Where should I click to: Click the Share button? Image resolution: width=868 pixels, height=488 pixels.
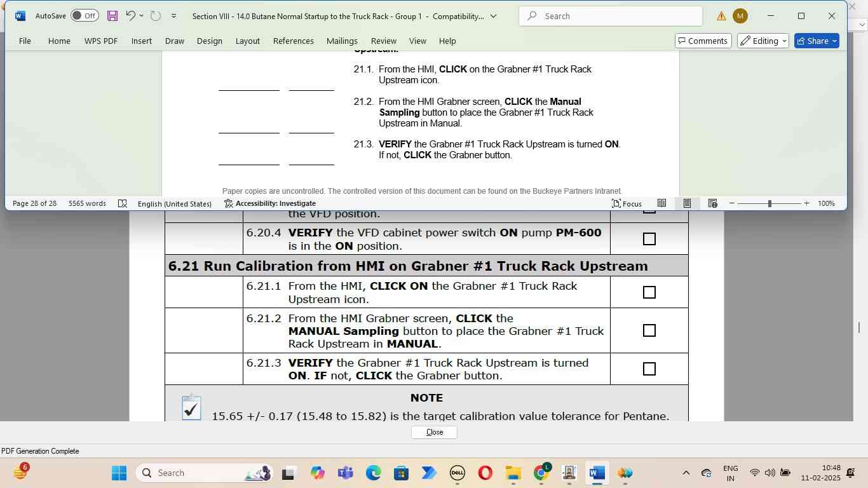[817, 41]
